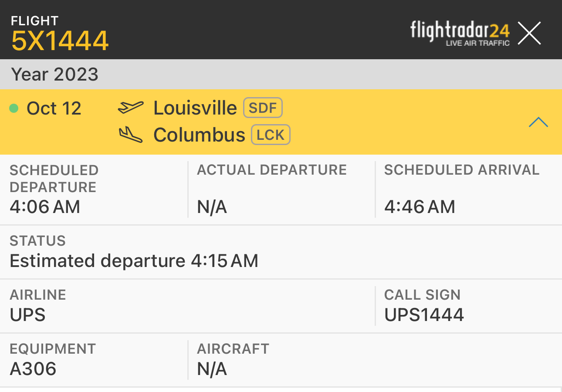The height and width of the screenshot is (392, 562).
Task: Click the 4:06 AM scheduled departure time
Action: click(45, 207)
